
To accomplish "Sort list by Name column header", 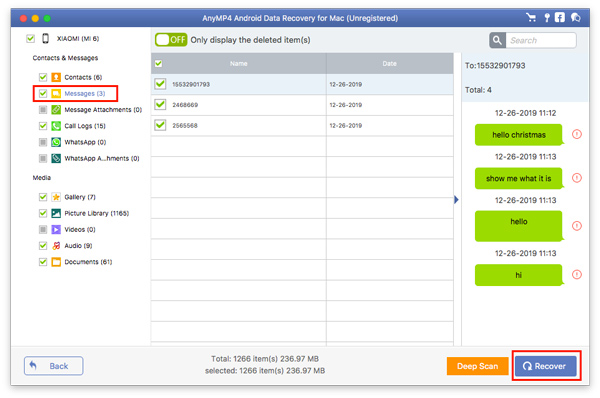I will pyautogui.click(x=239, y=64).
